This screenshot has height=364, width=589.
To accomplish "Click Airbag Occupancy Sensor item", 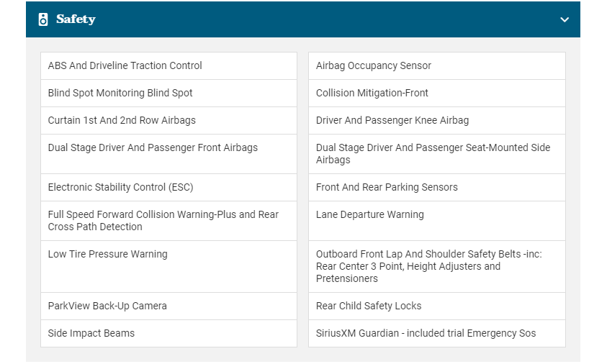I will coord(374,65).
